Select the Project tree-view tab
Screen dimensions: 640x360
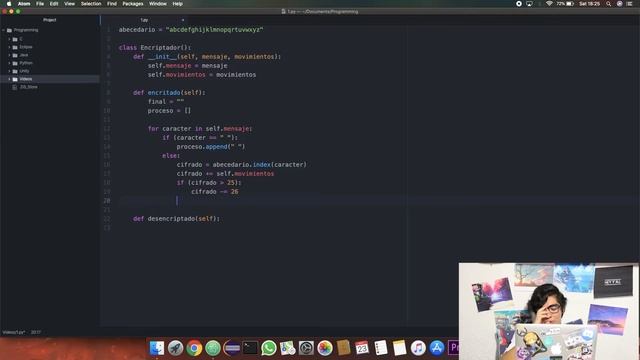50,20
